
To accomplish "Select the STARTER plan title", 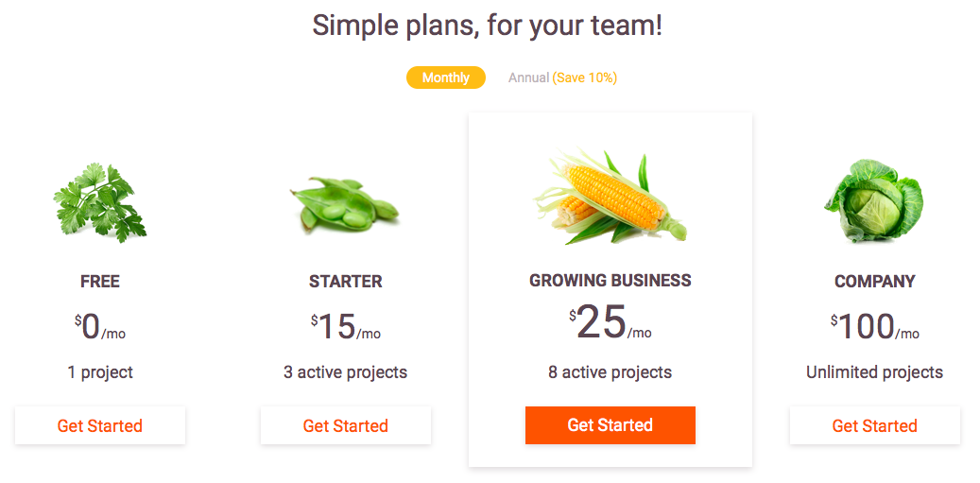I will (x=346, y=282).
